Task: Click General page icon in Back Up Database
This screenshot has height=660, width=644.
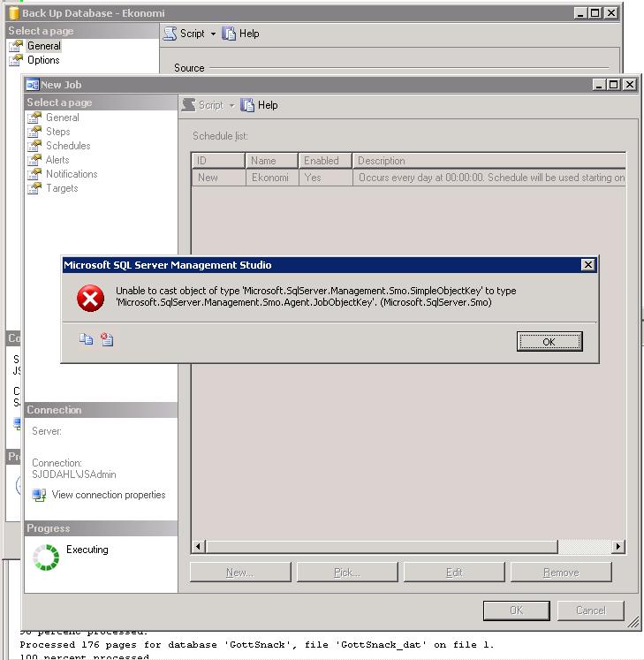Action: pos(16,46)
